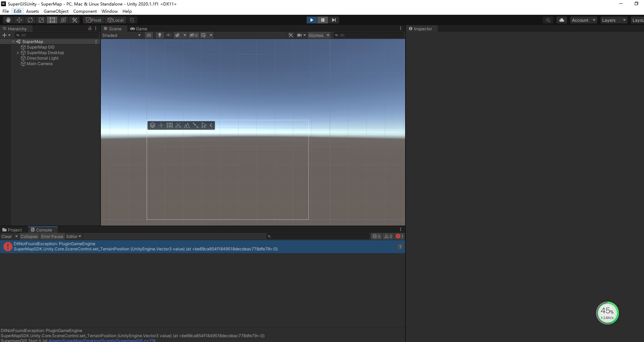Open the Collab services icon
The height and width of the screenshot is (342, 644).
(548, 20)
